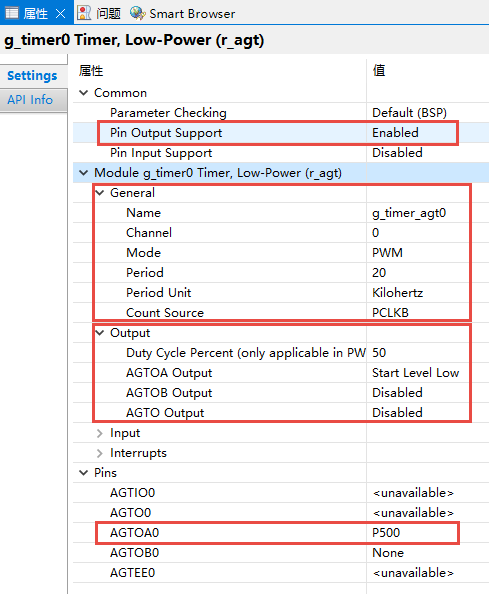Select the Pin Input Support property
This screenshot has height=594, width=489.
(x=161, y=153)
